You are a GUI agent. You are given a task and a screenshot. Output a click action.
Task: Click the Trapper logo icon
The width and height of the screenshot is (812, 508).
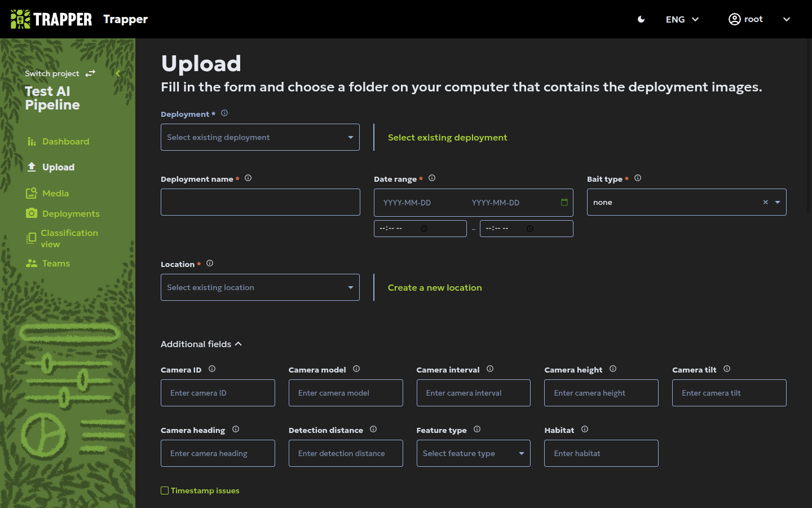coord(20,19)
